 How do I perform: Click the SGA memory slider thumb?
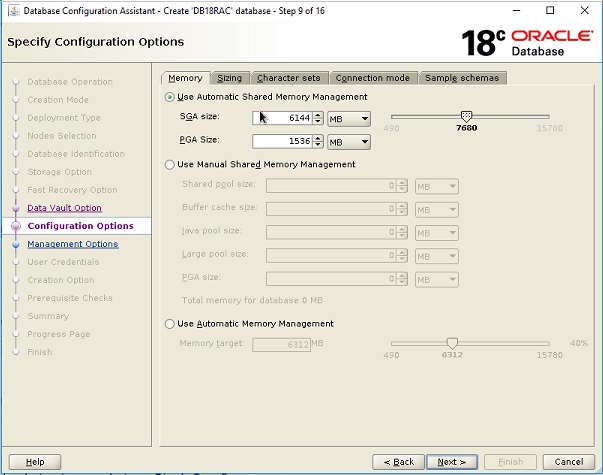466,116
